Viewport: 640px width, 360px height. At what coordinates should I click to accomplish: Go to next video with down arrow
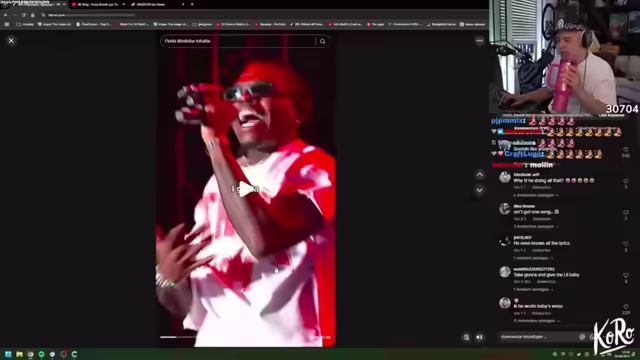coord(480,190)
